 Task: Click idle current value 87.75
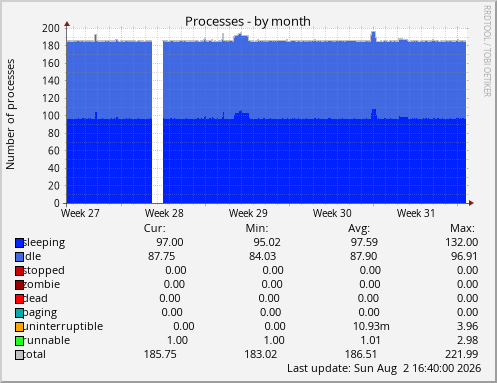(162, 256)
